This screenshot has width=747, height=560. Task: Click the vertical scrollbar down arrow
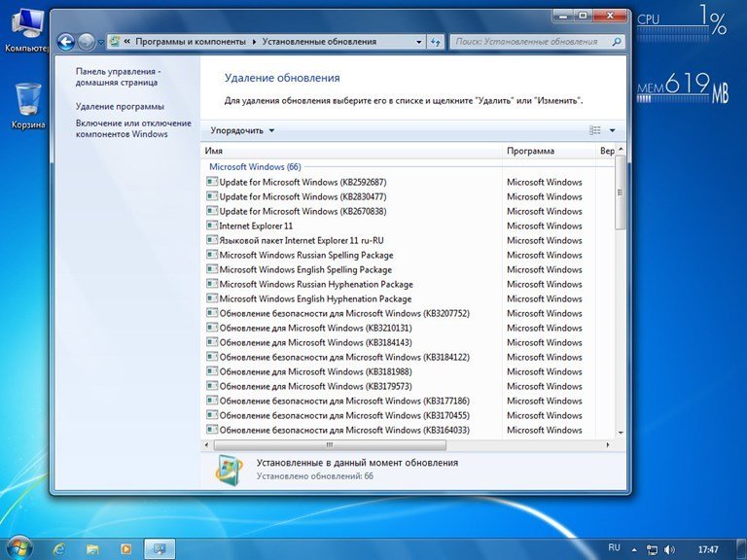click(621, 433)
